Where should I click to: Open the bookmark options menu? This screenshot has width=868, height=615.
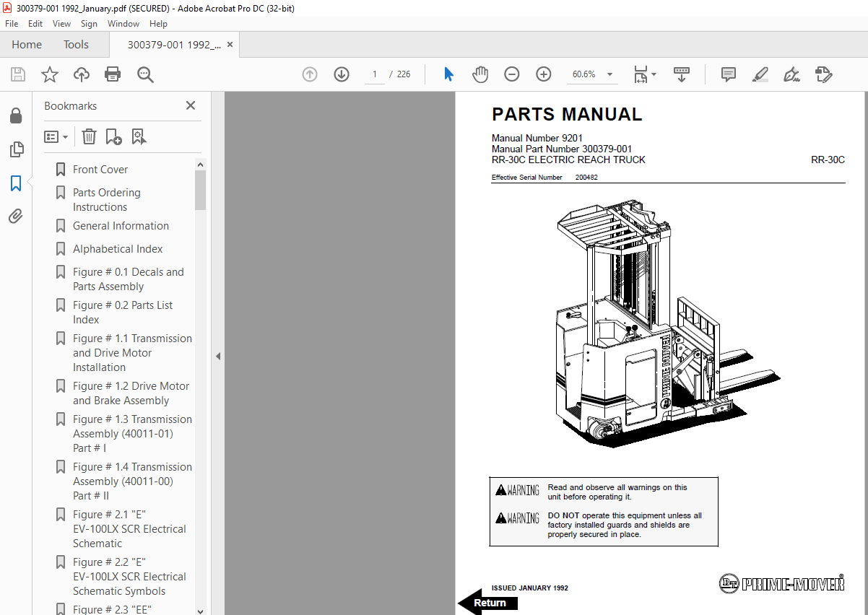tap(56, 136)
